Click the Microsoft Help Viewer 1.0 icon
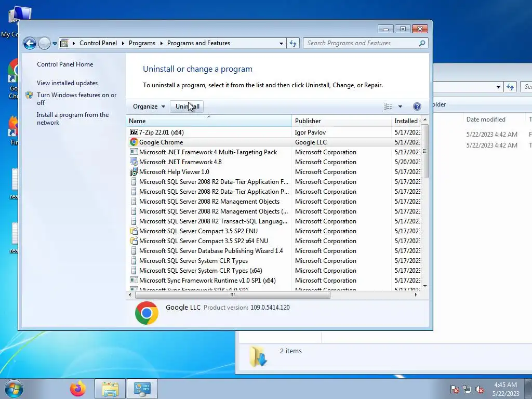The height and width of the screenshot is (399, 532). pos(134,171)
